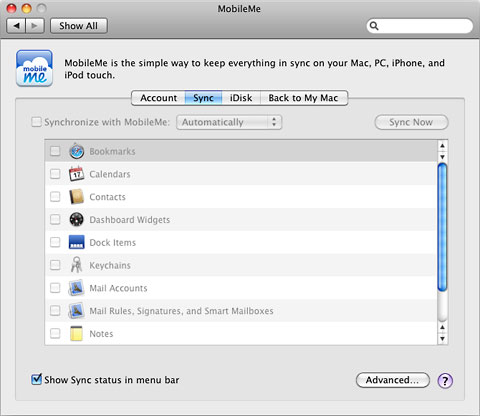Check the Mail Rules, Signatures checkbox
The width and height of the screenshot is (480, 416).
pyautogui.click(x=55, y=310)
